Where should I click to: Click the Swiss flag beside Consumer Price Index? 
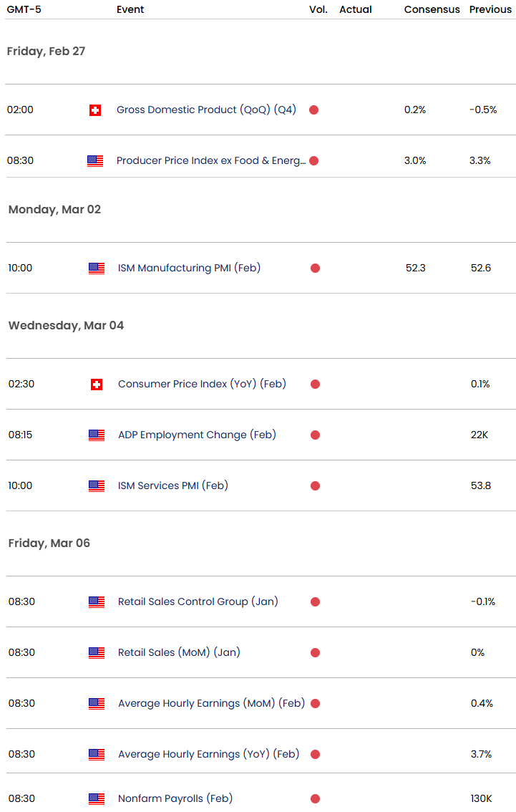coord(96,385)
